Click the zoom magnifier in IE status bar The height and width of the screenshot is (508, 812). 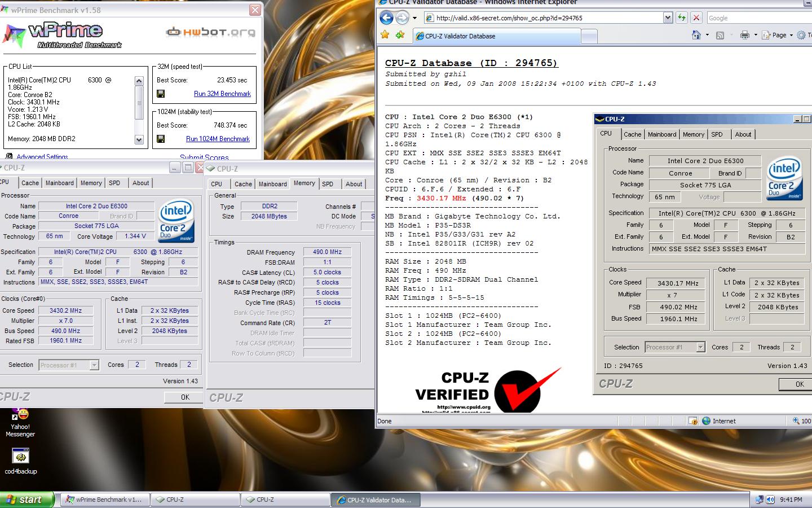pos(796,421)
